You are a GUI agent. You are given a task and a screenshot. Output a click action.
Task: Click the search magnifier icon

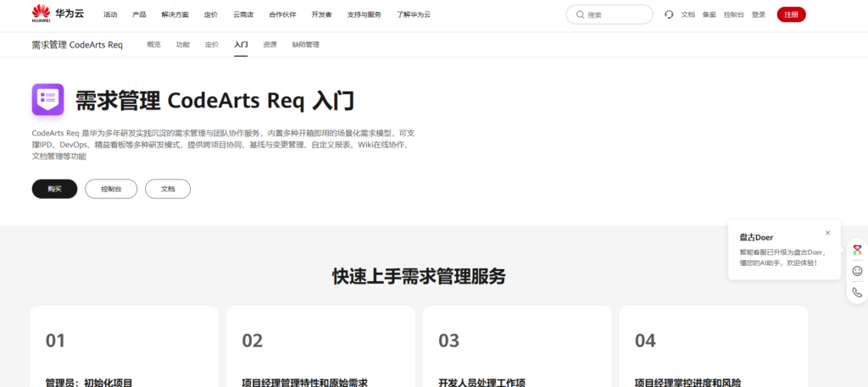[x=580, y=14]
